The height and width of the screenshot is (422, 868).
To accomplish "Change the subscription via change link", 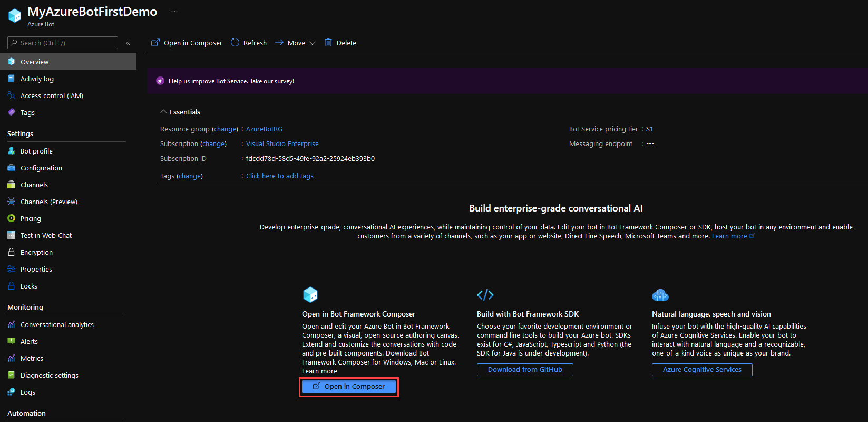I will click(213, 143).
